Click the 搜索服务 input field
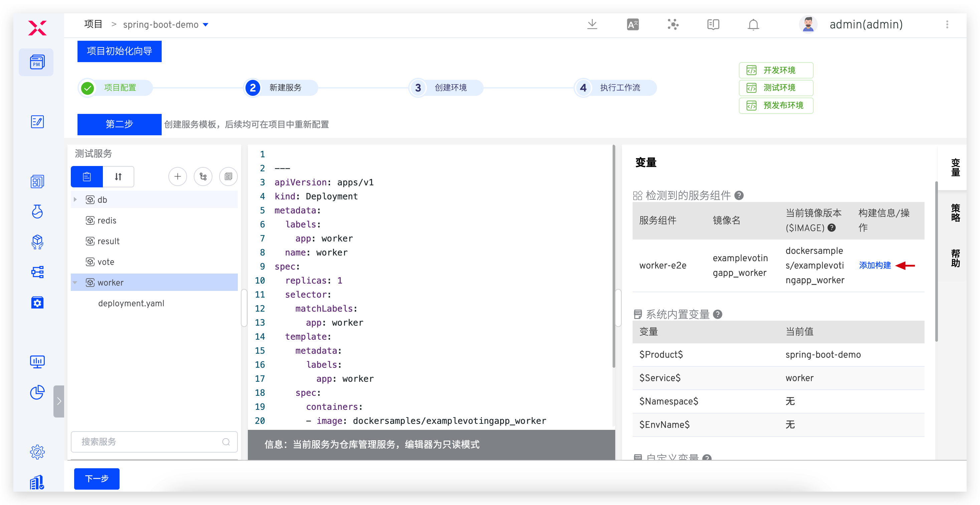The height and width of the screenshot is (505, 980). (154, 442)
